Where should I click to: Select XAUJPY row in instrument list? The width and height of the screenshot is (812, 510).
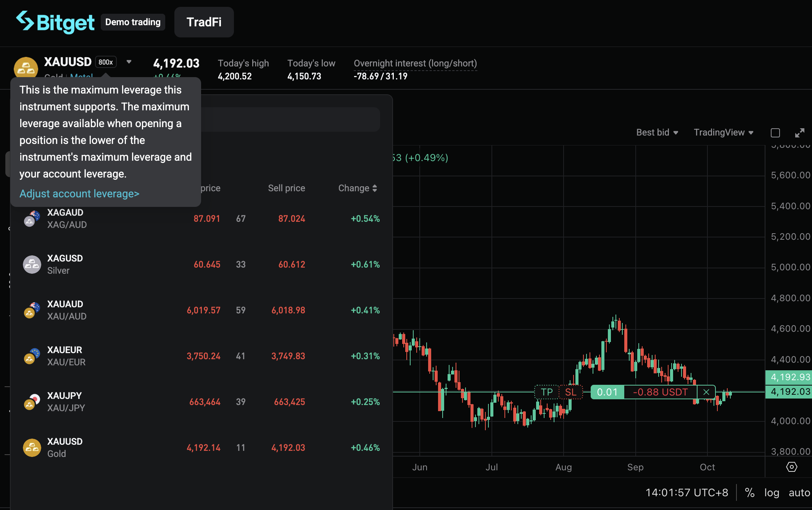point(201,402)
